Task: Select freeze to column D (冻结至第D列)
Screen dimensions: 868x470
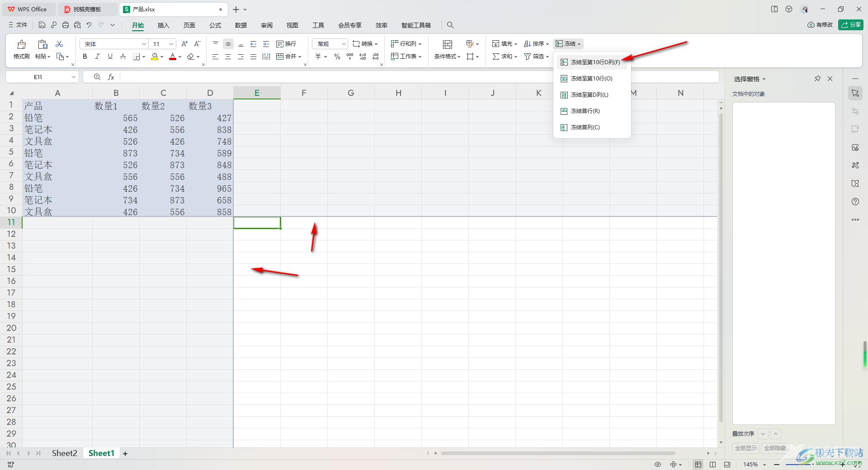Action: tap(592, 95)
